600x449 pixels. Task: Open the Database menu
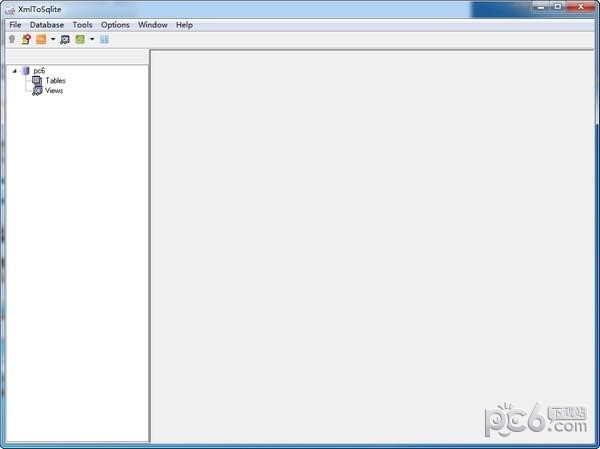[x=47, y=25]
